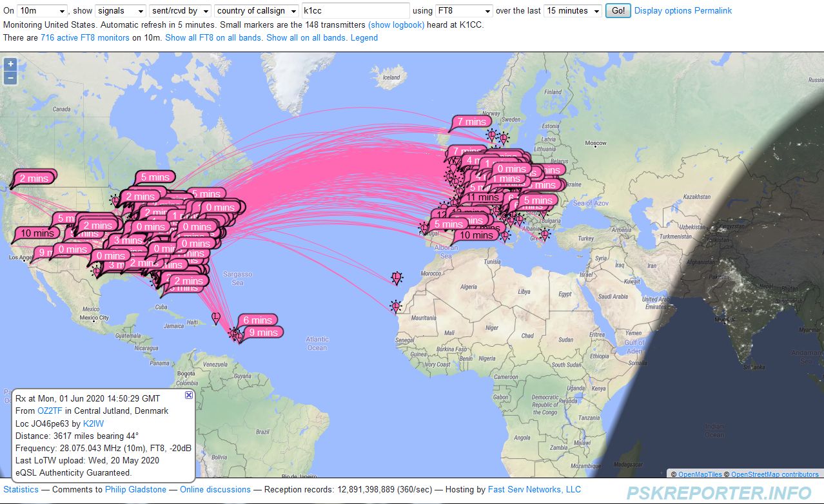Click the map zoom out minus icon

(x=10, y=77)
